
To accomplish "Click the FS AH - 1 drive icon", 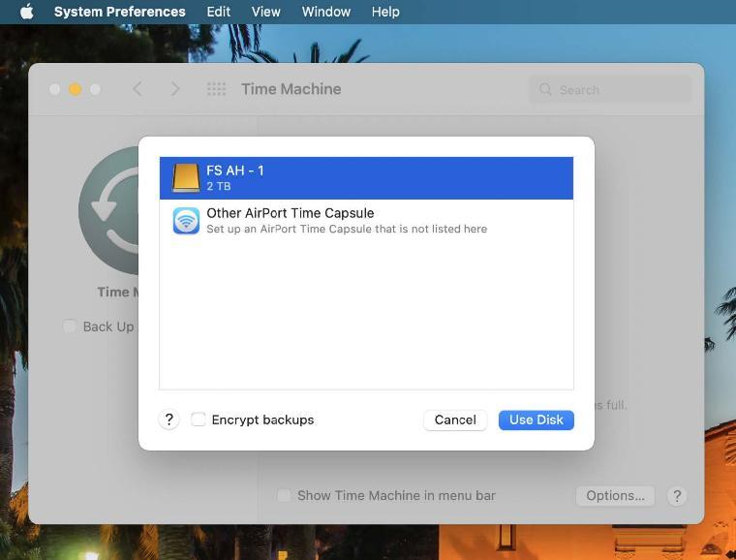I will pos(185,178).
